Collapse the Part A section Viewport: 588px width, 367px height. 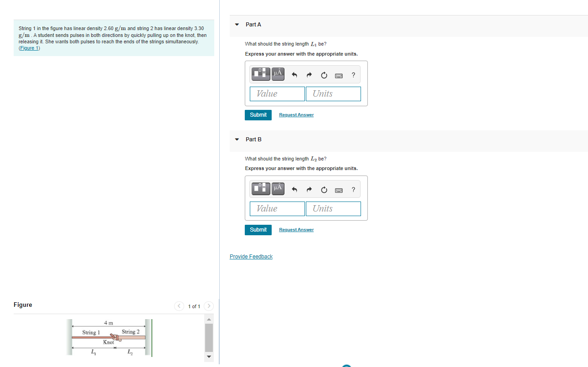click(x=237, y=25)
